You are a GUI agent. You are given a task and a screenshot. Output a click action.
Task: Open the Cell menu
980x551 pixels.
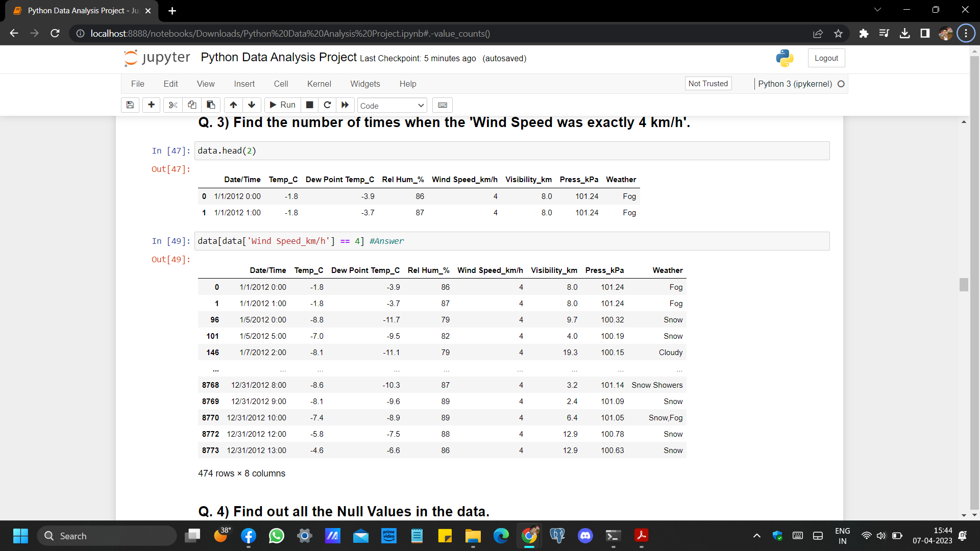tap(281, 84)
